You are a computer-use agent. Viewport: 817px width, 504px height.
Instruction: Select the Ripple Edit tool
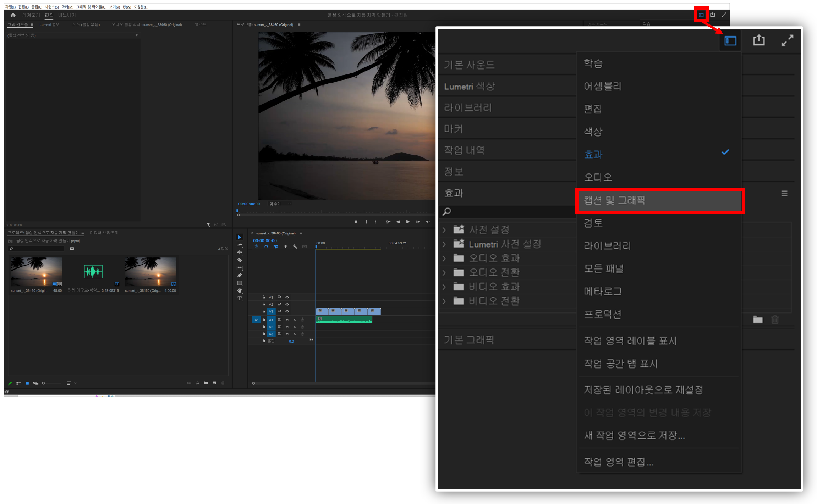tap(240, 252)
